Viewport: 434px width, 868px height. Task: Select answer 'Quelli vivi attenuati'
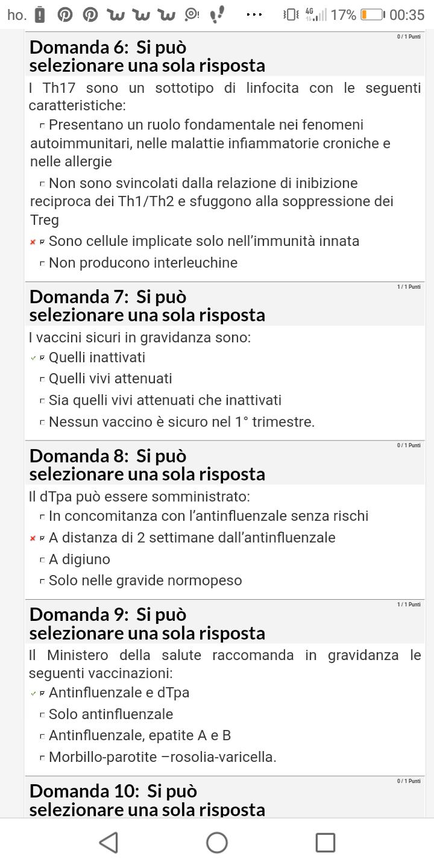click(105, 379)
